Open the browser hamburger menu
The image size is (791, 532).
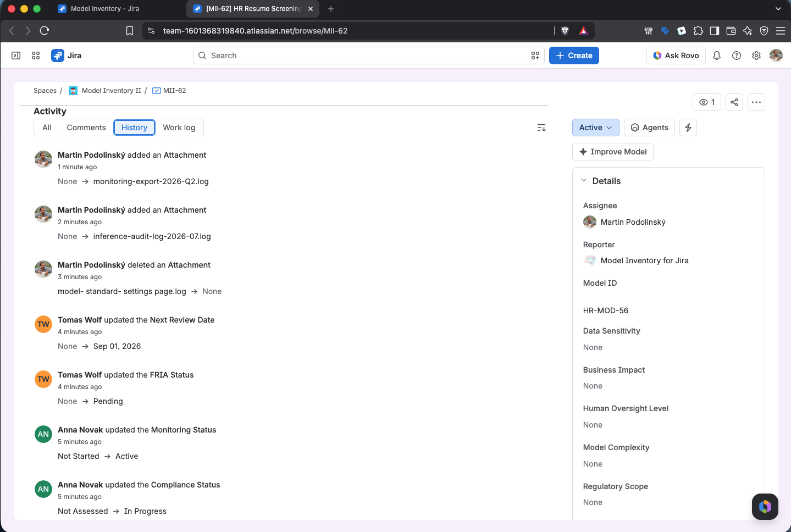click(x=781, y=31)
